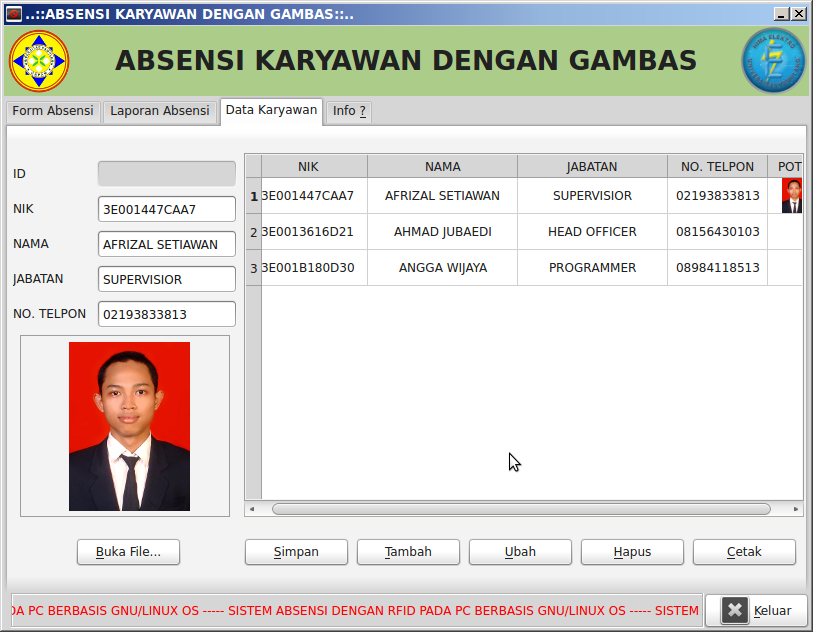Select cell 3E001B180D30 in the table
This screenshot has width=813, height=632.
314,268
